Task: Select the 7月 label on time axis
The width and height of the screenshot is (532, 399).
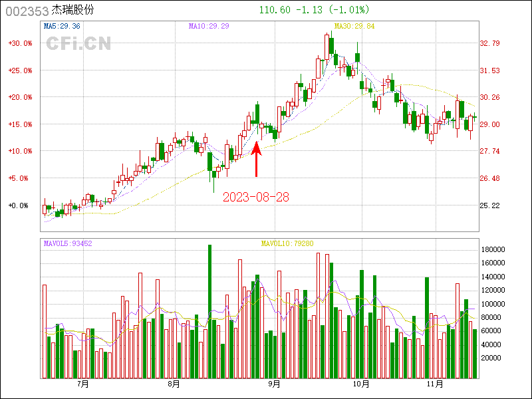Action: tap(84, 384)
